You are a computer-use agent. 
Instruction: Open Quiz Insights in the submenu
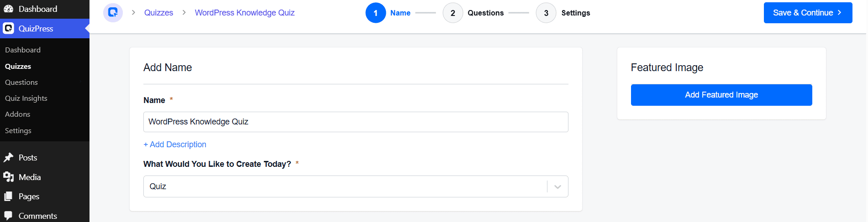point(26,98)
